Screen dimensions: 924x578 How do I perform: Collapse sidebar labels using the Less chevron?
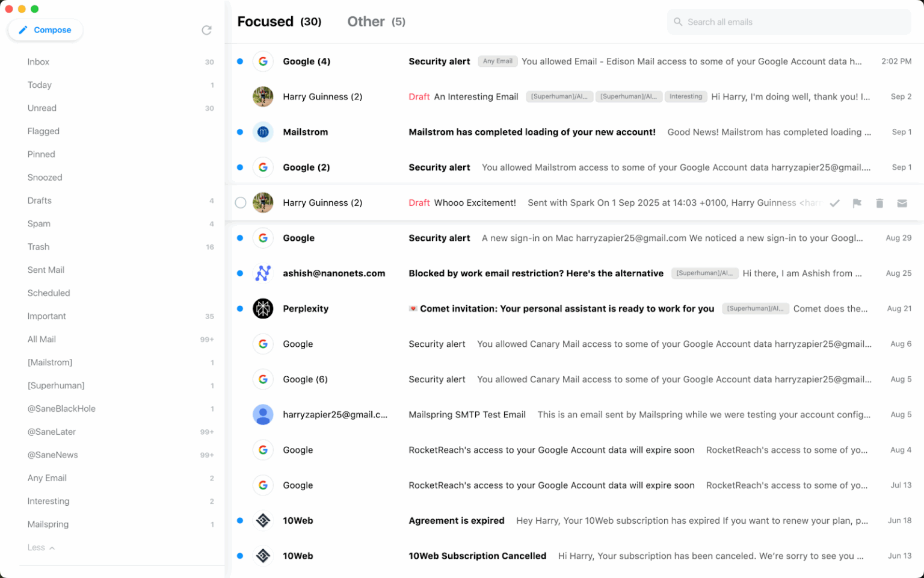click(41, 547)
